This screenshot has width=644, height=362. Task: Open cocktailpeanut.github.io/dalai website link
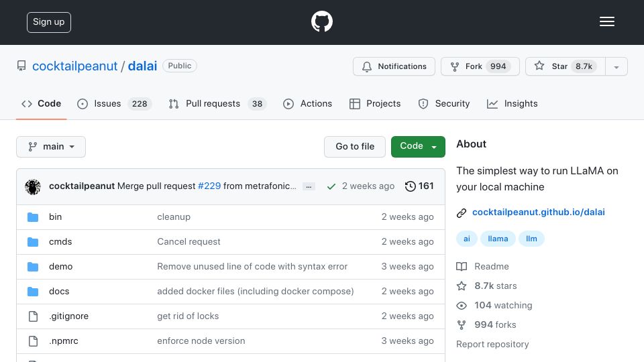click(539, 213)
